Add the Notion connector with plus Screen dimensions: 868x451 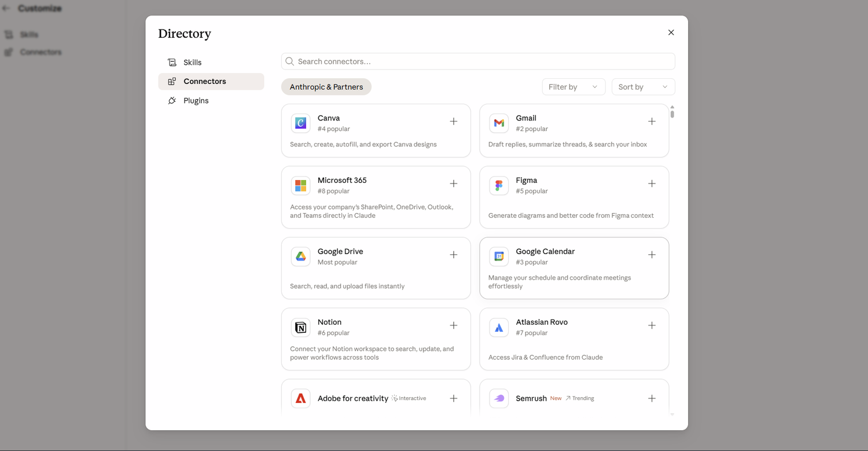tap(454, 325)
